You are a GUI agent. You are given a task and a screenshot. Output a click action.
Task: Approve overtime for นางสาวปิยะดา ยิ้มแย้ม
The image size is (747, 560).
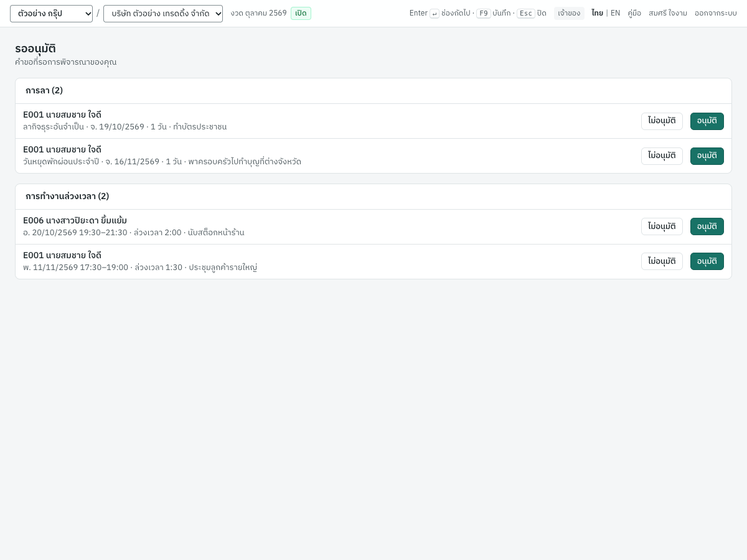[707, 226]
